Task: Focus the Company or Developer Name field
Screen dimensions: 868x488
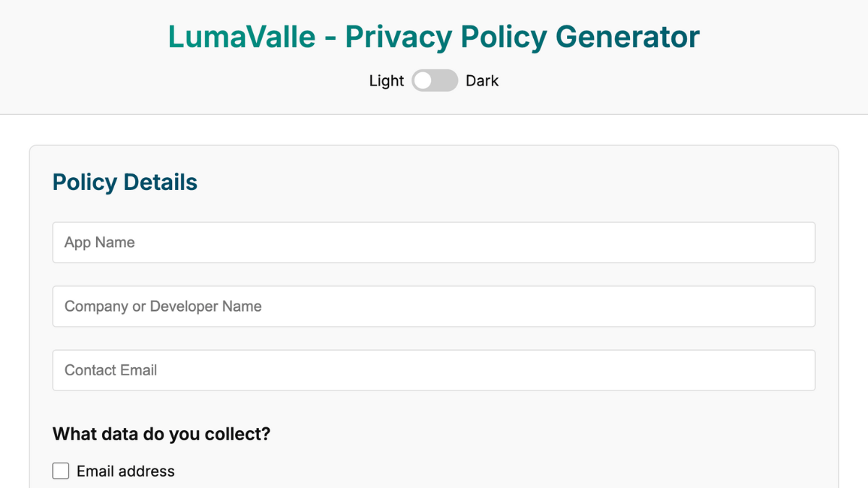Action: click(434, 307)
